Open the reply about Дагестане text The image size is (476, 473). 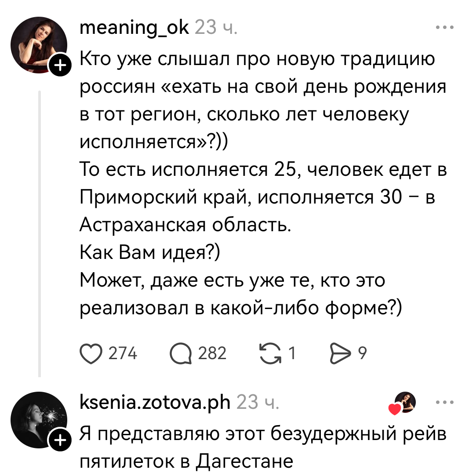click(262, 448)
